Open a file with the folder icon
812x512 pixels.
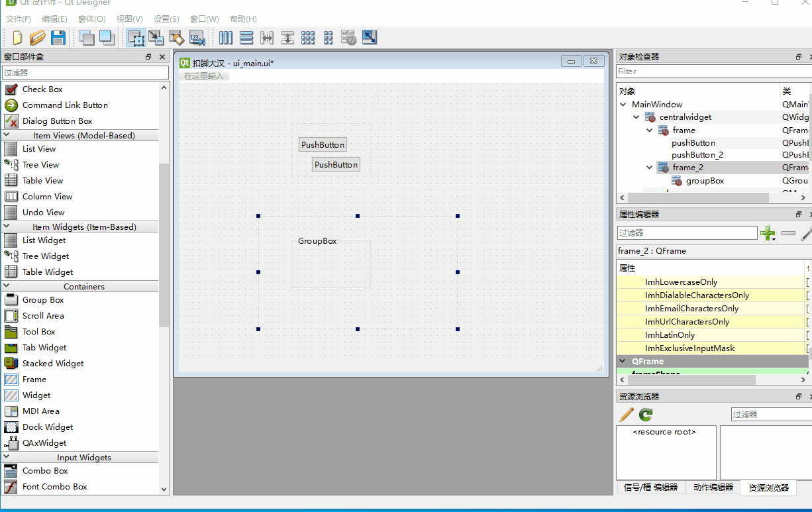[x=37, y=38]
